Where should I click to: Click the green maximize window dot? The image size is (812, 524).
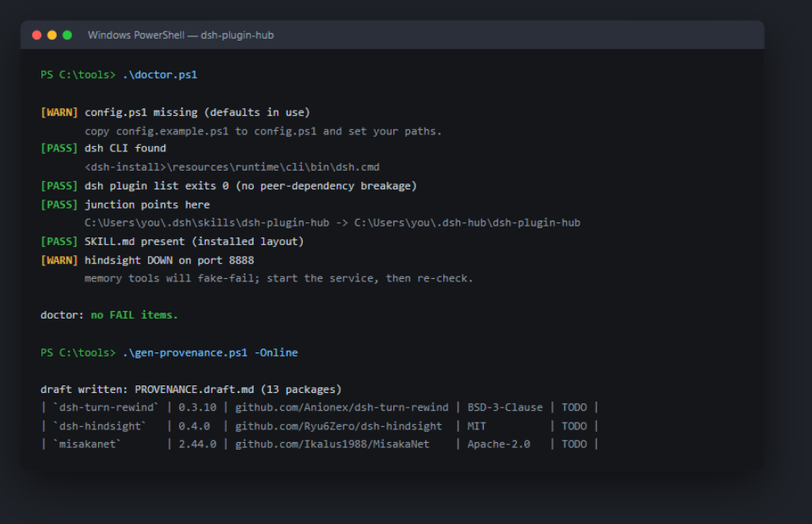click(68, 35)
